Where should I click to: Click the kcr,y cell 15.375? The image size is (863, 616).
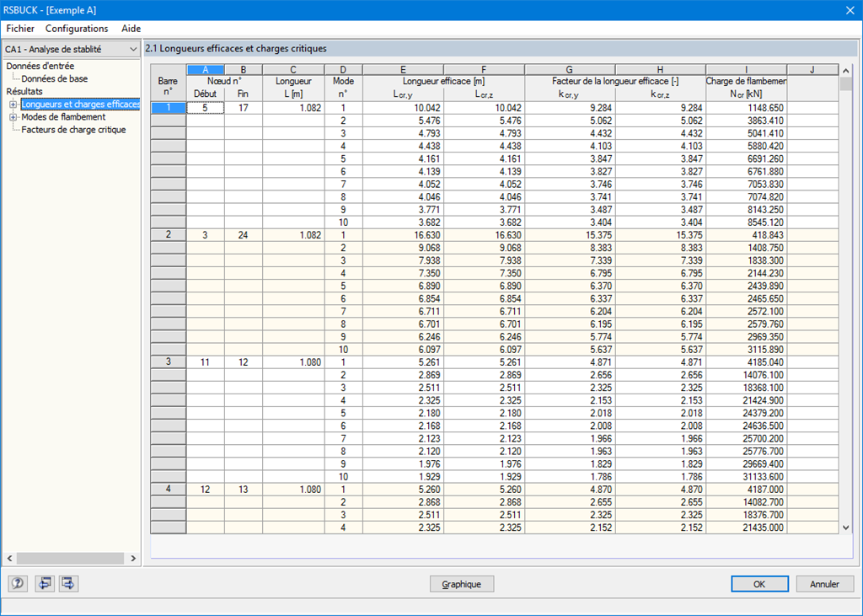(x=571, y=235)
